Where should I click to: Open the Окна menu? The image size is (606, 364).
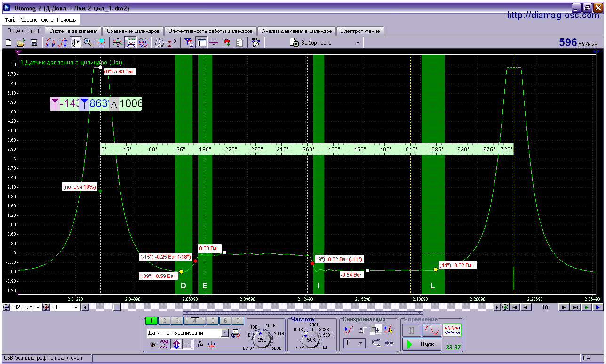[x=48, y=20]
